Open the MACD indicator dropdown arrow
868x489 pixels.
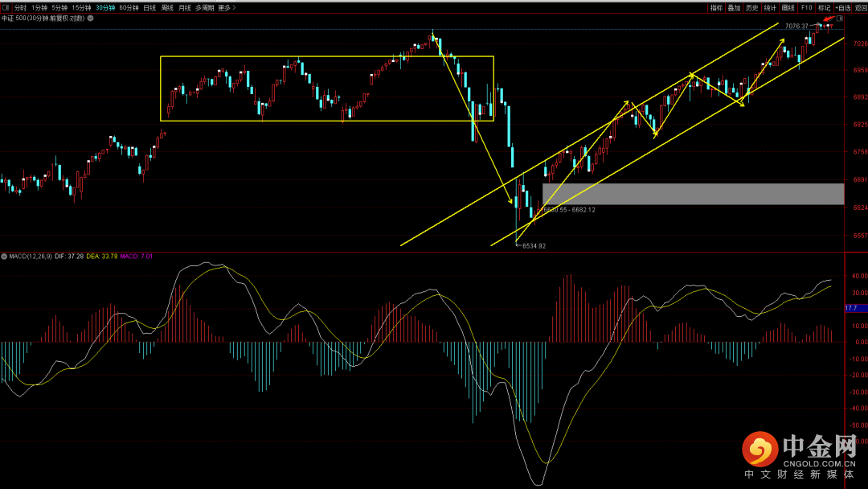click(x=4, y=257)
